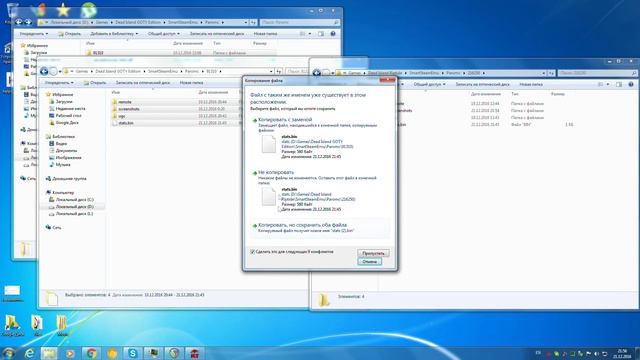Go forward in the BLSSI Explorer window

(53, 72)
